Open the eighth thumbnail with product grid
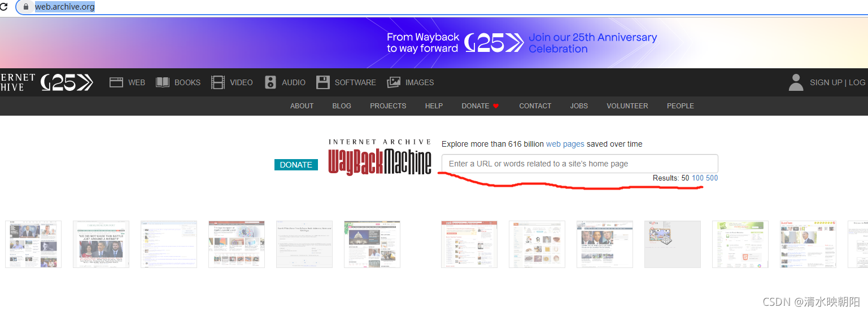The image size is (868, 312). coord(537,244)
